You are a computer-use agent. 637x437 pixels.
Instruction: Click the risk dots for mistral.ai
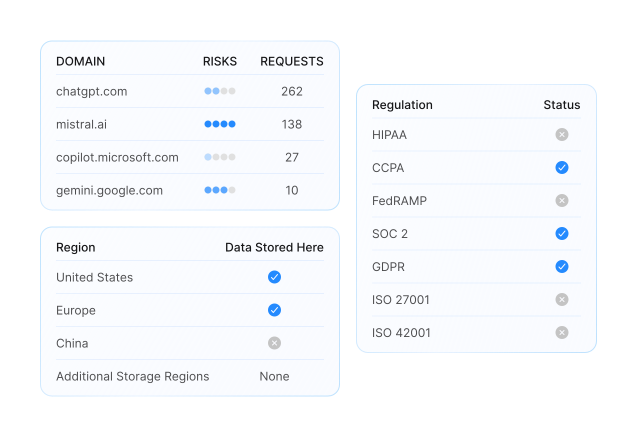(x=219, y=124)
